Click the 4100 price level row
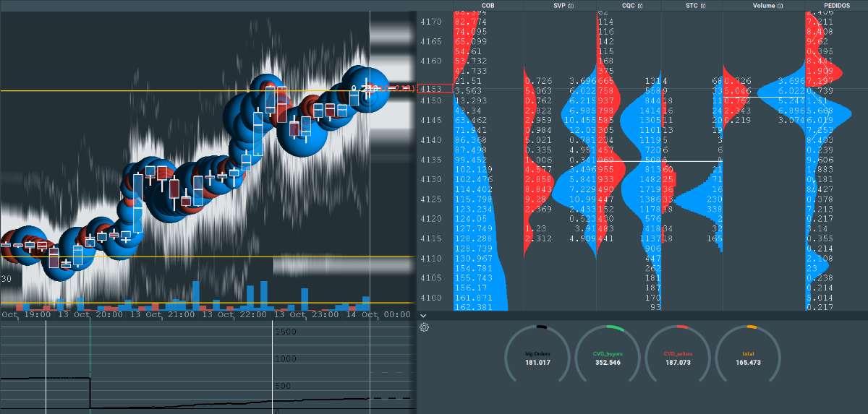868x414 pixels. (x=431, y=298)
